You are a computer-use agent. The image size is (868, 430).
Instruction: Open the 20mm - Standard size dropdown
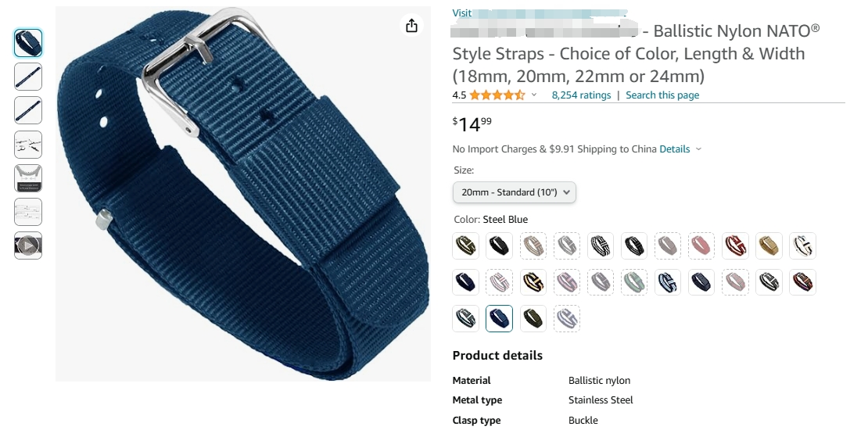(x=515, y=192)
